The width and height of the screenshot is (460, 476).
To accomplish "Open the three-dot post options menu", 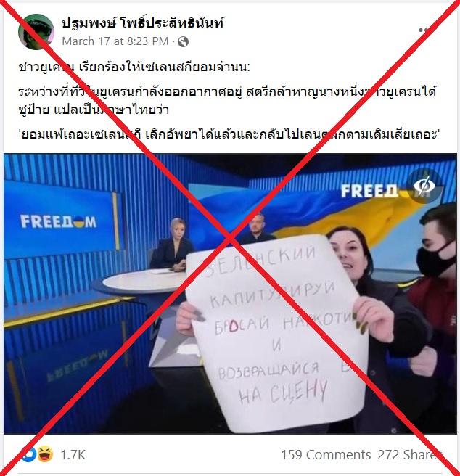I will click(424, 30).
